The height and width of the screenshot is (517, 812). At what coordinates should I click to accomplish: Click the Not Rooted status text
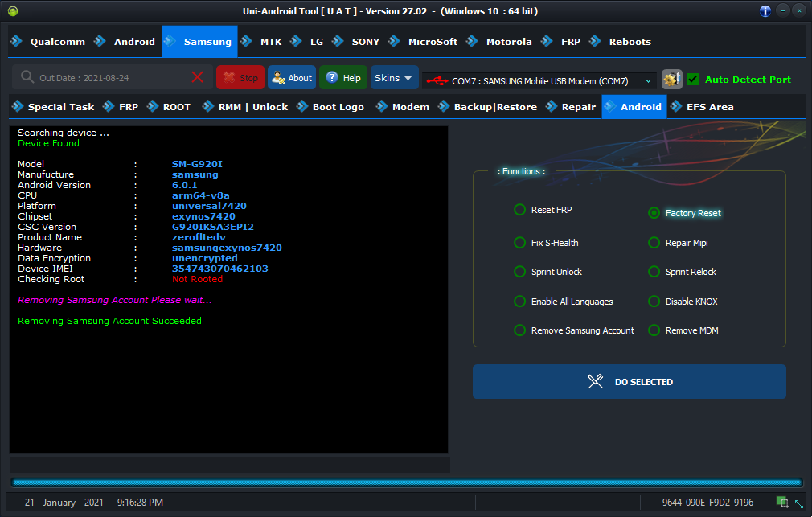click(197, 279)
